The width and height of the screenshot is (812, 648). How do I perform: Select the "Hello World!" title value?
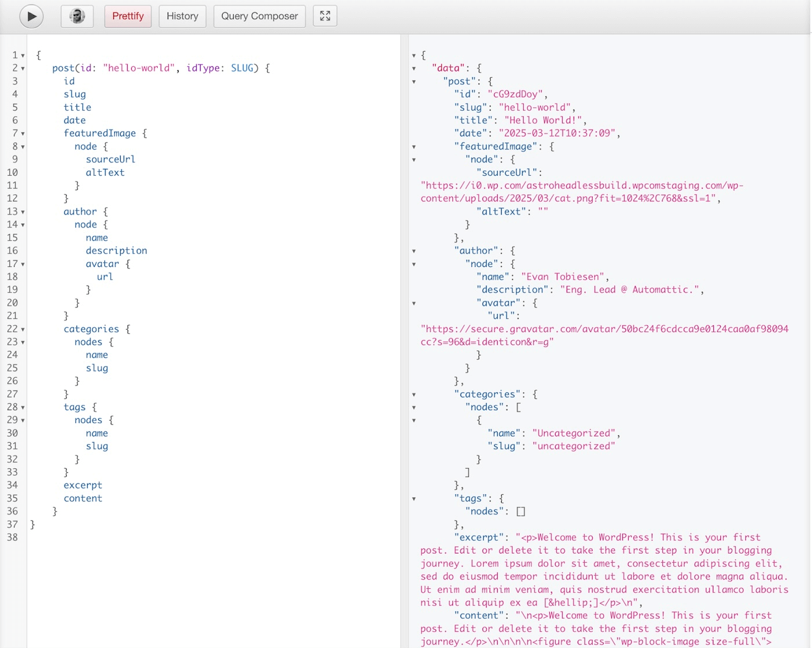[x=543, y=120]
